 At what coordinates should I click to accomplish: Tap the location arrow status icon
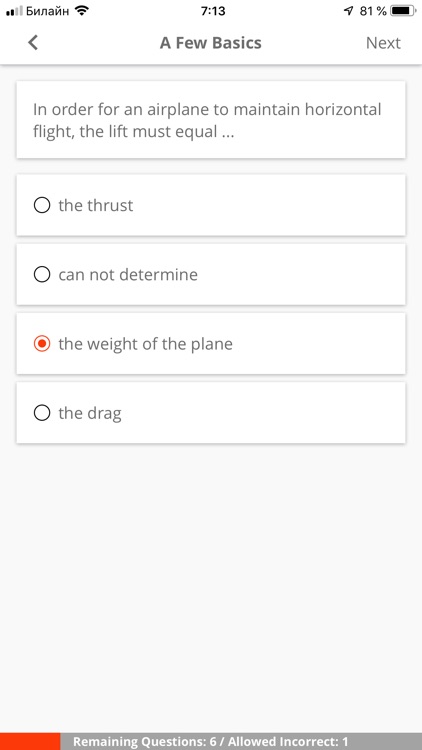pyautogui.click(x=349, y=11)
